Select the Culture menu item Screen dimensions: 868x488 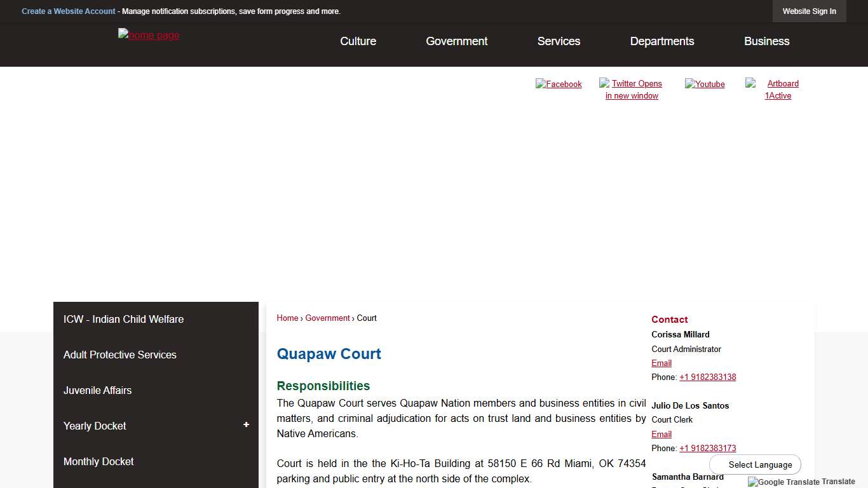[358, 41]
